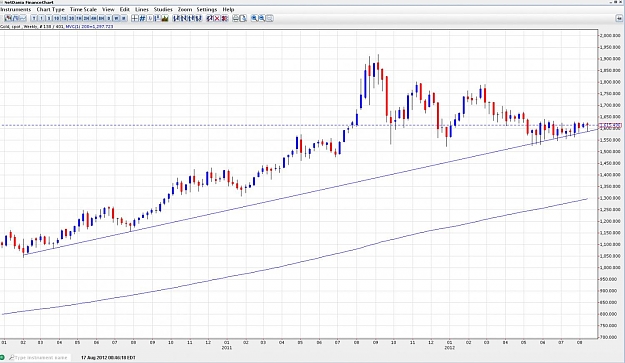The width and height of the screenshot is (625, 363).
Task: Open the Zoom menu
Action: point(185,9)
